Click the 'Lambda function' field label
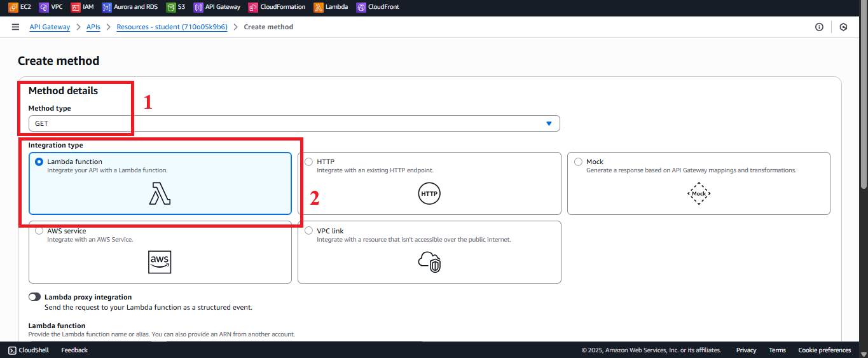Image resolution: width=868 pixels, height=358 pixels. click(57, 326)
